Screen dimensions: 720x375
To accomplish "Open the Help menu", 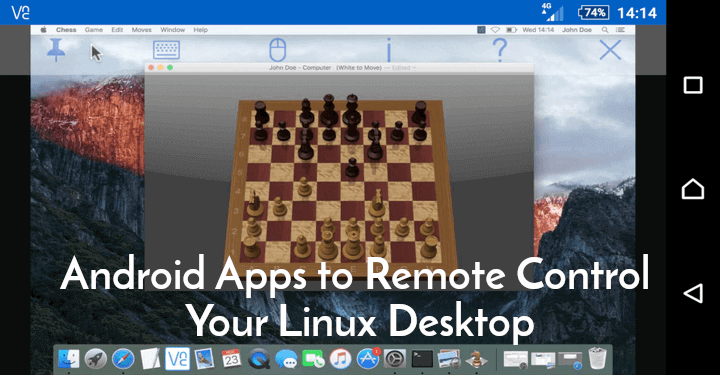I will pyautogui.click(x=200, y=30).
